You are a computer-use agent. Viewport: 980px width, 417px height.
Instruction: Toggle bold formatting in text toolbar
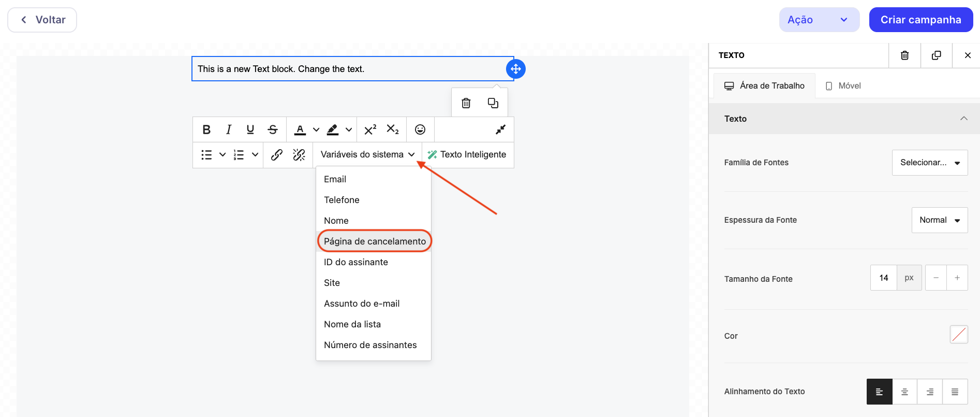click(x=206, y=130)
